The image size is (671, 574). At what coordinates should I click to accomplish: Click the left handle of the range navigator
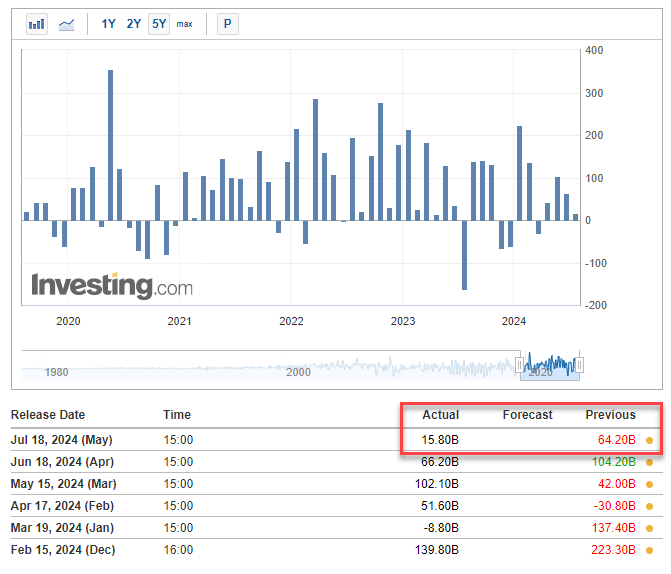point(519,365)
